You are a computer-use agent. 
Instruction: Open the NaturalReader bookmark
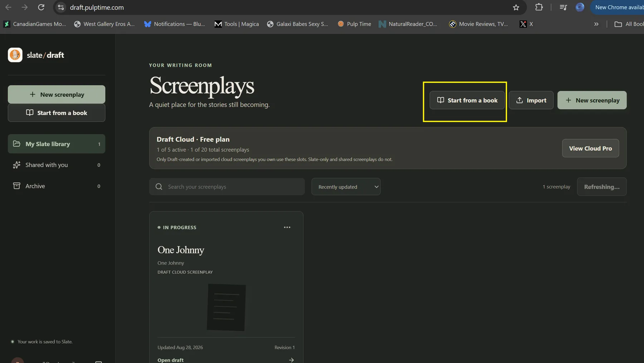(x=408, y=24)
